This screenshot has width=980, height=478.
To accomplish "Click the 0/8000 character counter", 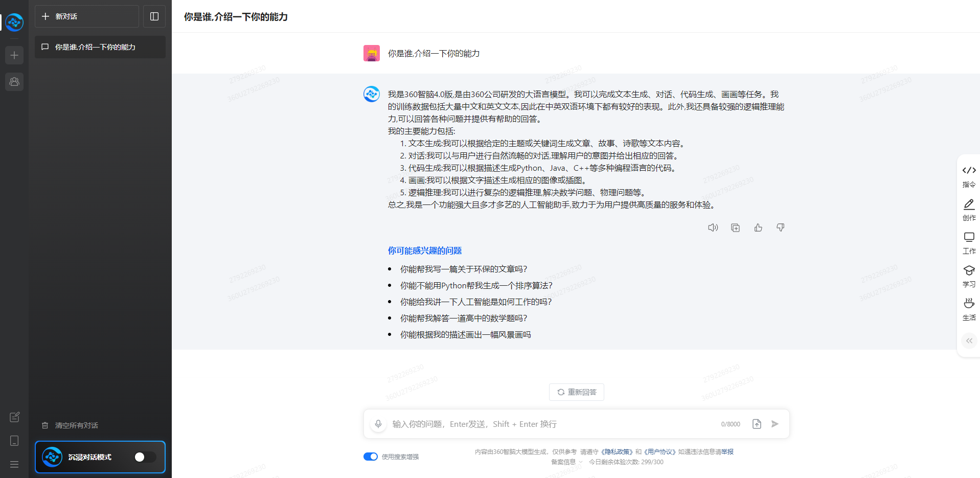I will click(x=731, y=424).
